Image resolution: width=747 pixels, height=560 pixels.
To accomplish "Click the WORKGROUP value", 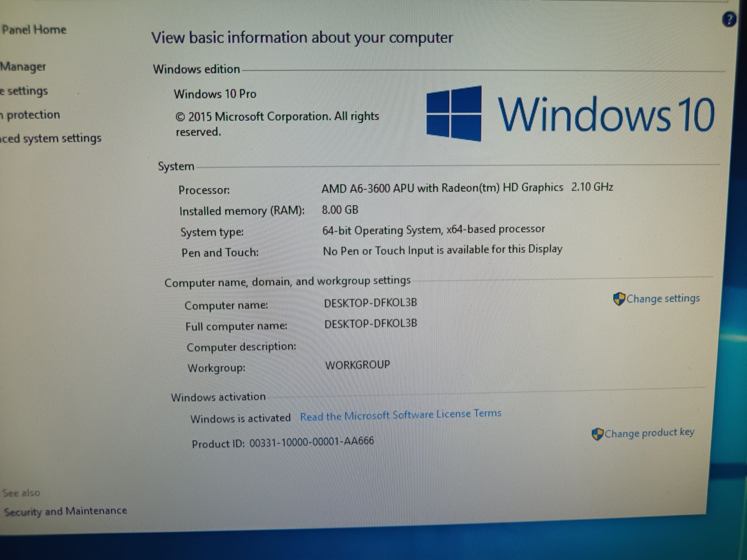I will 357,365.
